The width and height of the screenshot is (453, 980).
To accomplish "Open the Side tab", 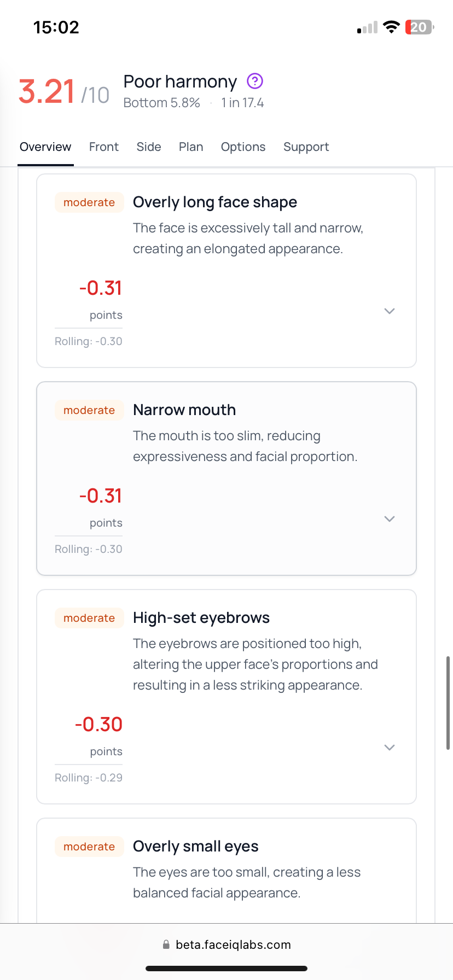I will coord(149,147).
